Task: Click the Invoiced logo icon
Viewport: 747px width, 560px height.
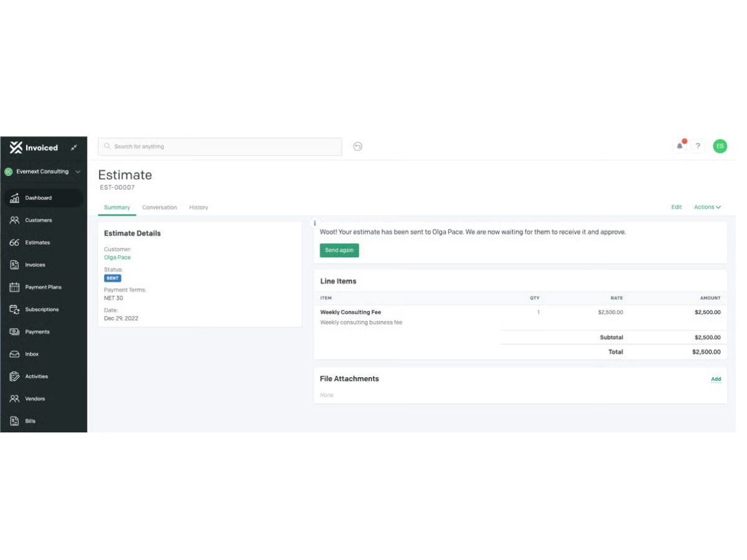Action: [x=16, y=147]
